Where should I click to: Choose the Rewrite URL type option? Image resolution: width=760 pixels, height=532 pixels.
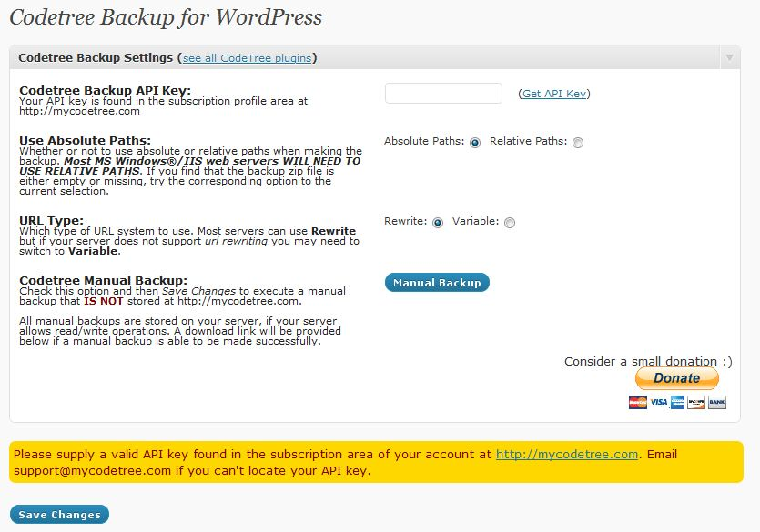point(438,222)
